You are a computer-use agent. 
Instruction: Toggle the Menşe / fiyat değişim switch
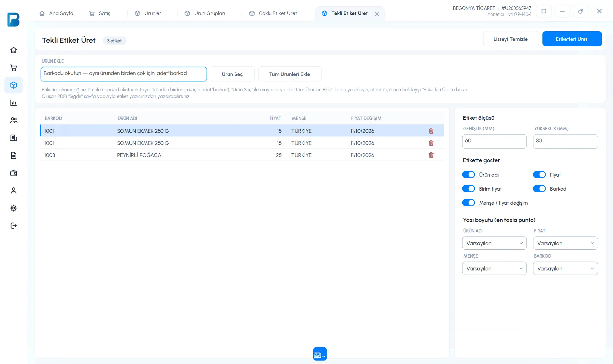pos(468,203)
